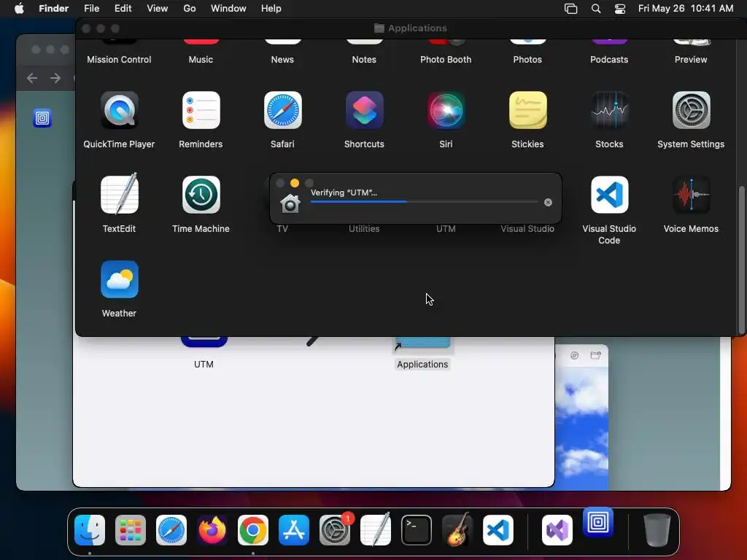Click the forward arrow in background window
Image resolution: width=747 pixels, height=560 pixels.
(x=55, y=78)
